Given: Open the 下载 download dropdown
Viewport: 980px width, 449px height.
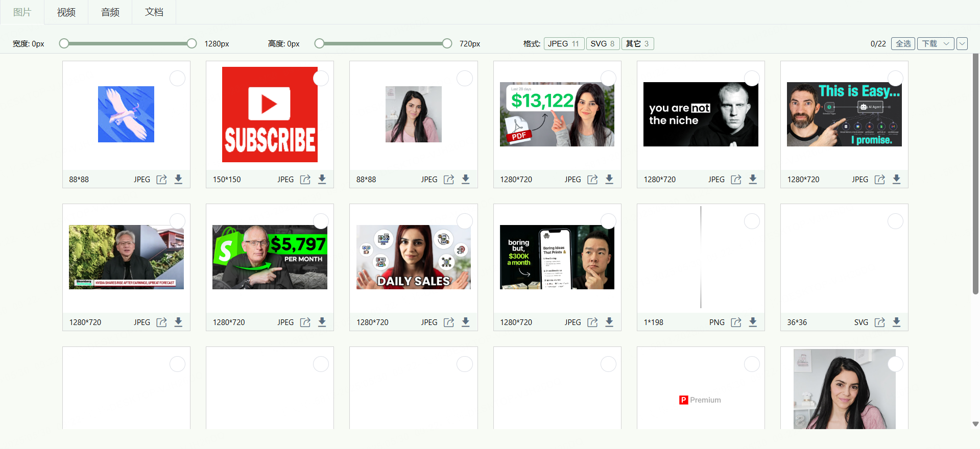Looking at the screenshot, I should coord(936,44).
